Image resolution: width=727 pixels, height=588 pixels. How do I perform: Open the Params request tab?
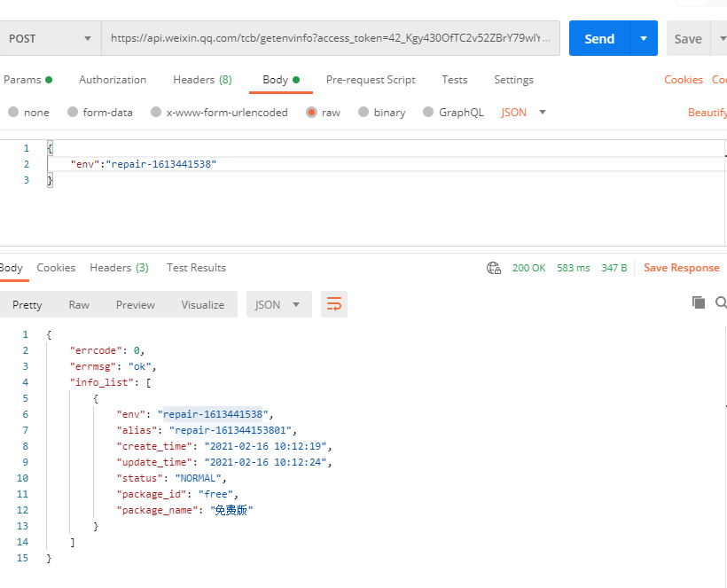[x=27, y=80]
